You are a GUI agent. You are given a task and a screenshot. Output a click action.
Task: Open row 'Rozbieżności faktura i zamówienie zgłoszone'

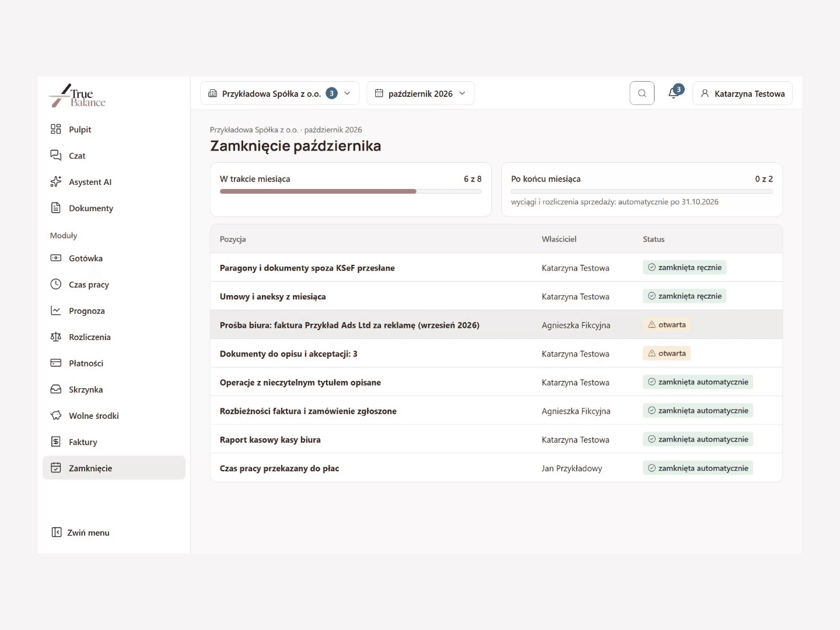pyautogui.click(x=496, y=411)
